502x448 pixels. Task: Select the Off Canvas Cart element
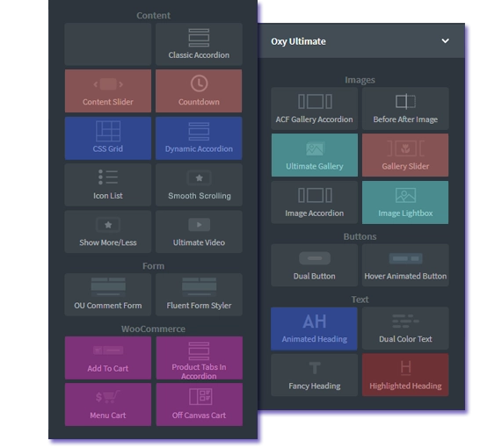(200, 405)
